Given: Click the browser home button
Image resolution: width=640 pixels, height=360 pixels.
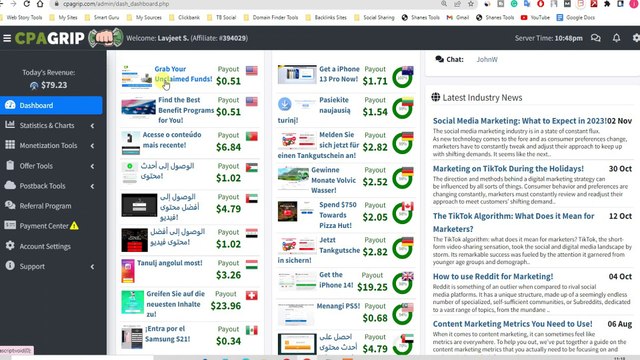Looking at the screenshot, I should click(x=40, y=4).
